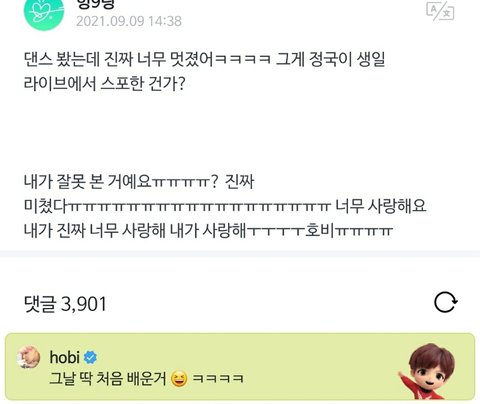The image size is (480, 404).
Task: Select hobi's comment text 그날 딱 처음 배운거
Action: coord(108,379)
